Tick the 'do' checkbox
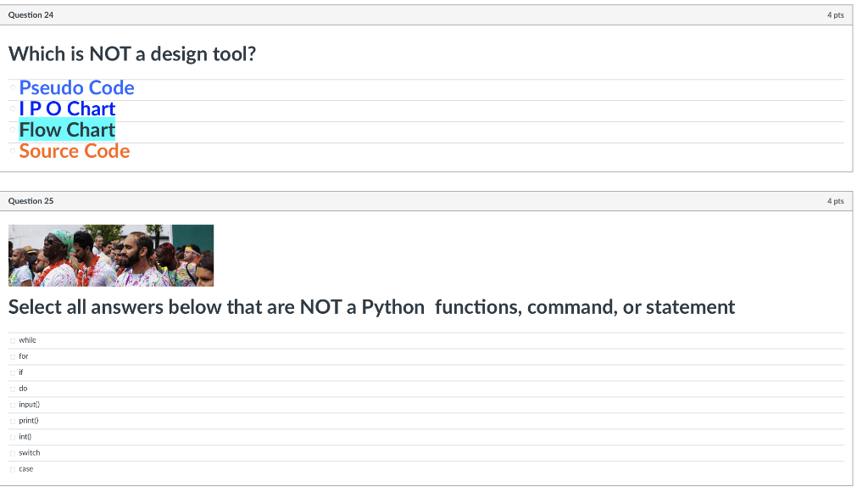The width and height of the screenshot is (868, 487). click(x=13, y=389)
